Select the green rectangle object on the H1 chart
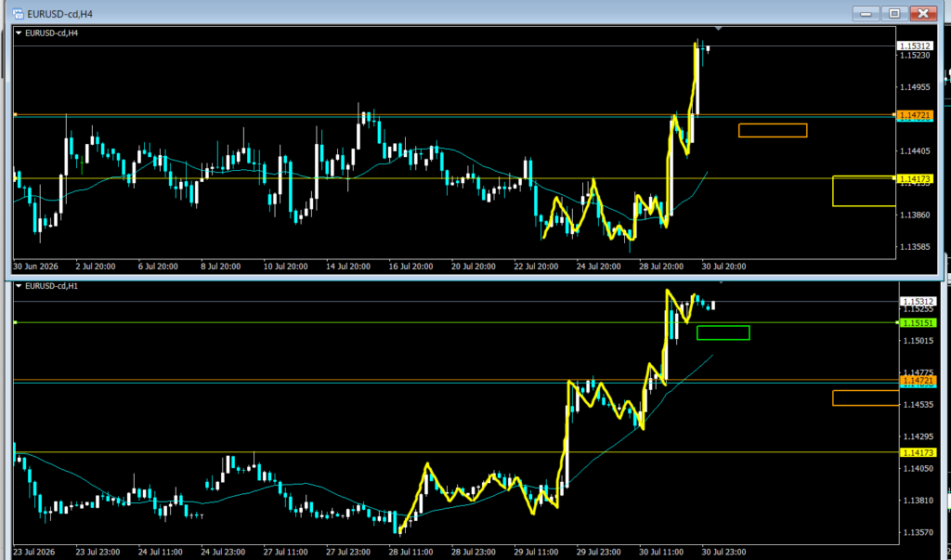The image size is (951, 560). pyautogui.click(x=723, y=332)
